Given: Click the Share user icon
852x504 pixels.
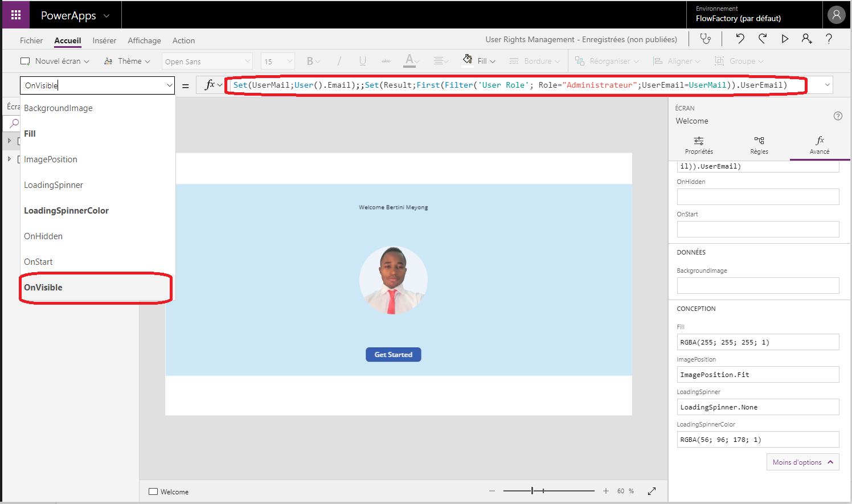Looking at the screenshot, I should [x=806, y=39].
